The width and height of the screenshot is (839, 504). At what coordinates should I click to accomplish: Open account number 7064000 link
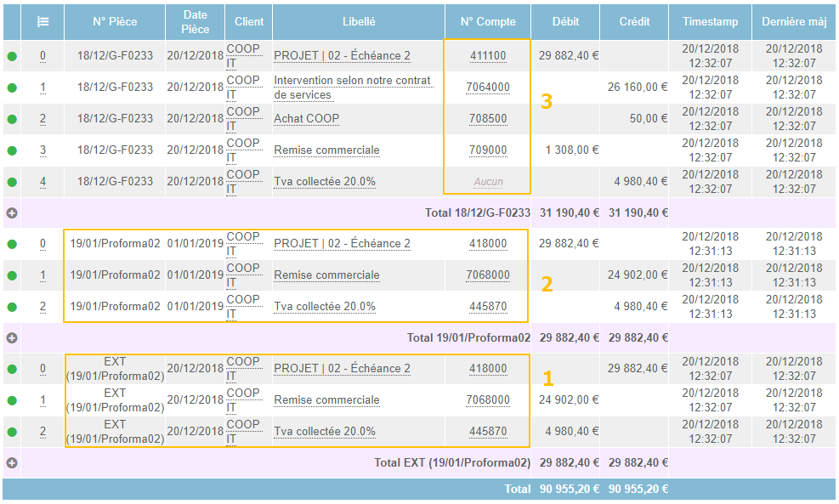[x=488, y=87]
